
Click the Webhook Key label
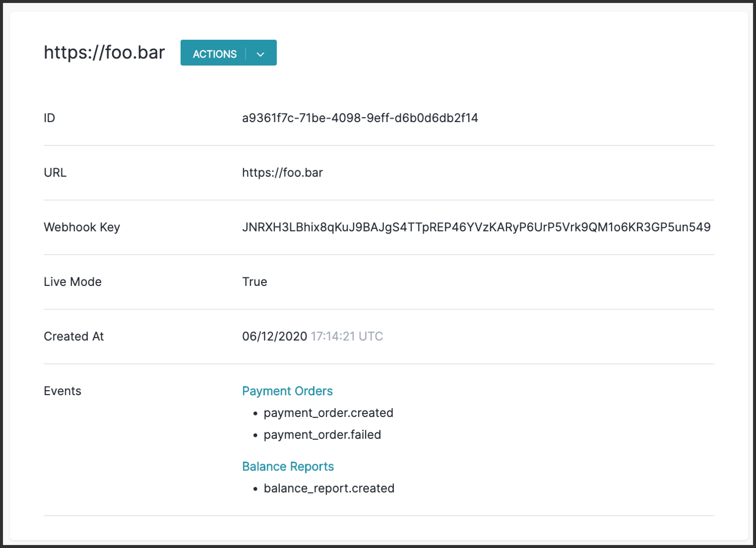click(82, 227)
